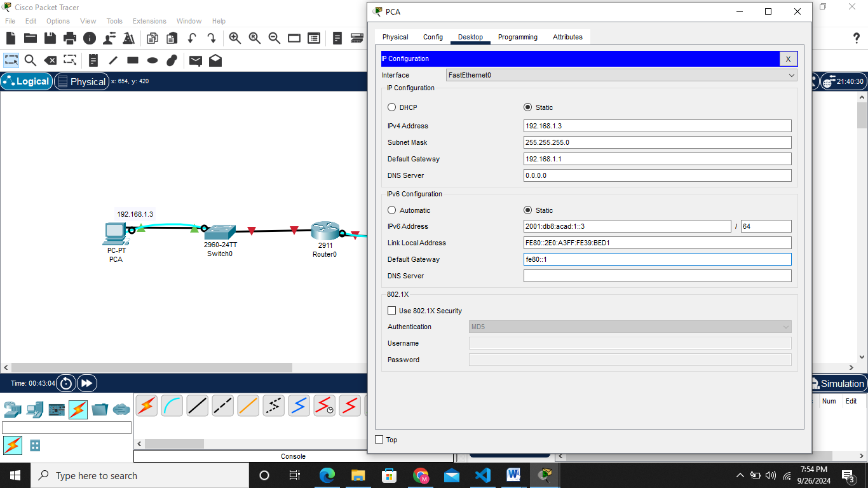Enable Use 802.1X Security checkbox
Viewport: 868px width, 488px height.
click(x=392, y=311)
